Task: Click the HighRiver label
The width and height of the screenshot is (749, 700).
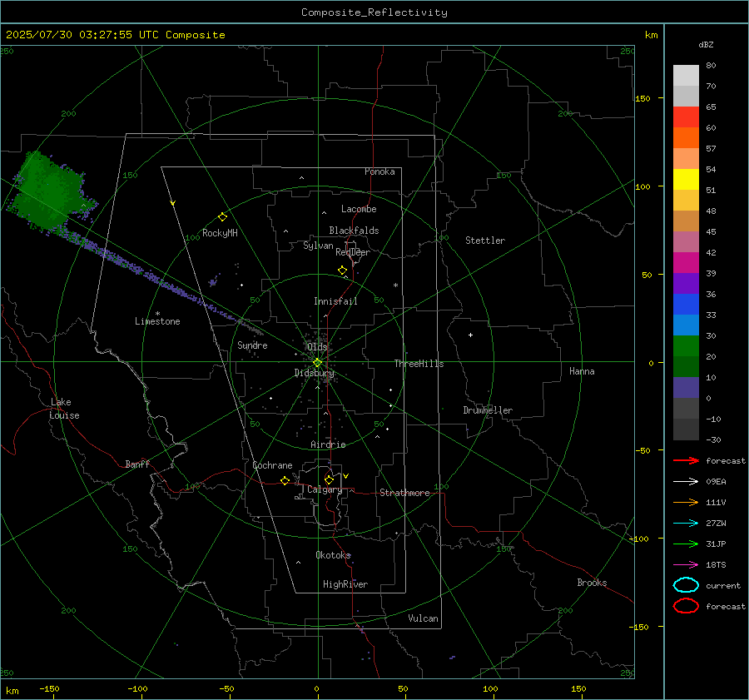Action: pyautogui.click(x=345, y=584)
